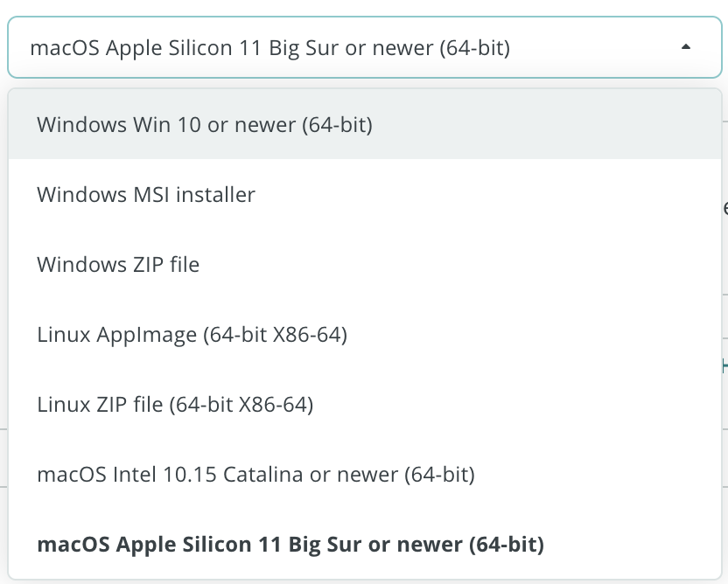Select the ZIP archive for Linux
The image size is (728, 584).
175,404
